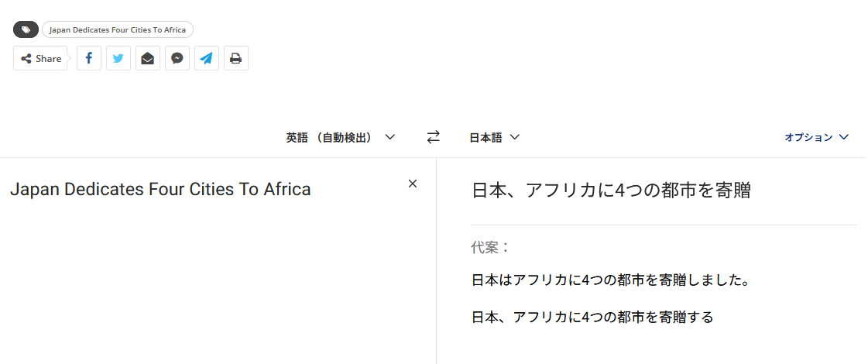
Task: Swap source and target languages
Action: 433,137
